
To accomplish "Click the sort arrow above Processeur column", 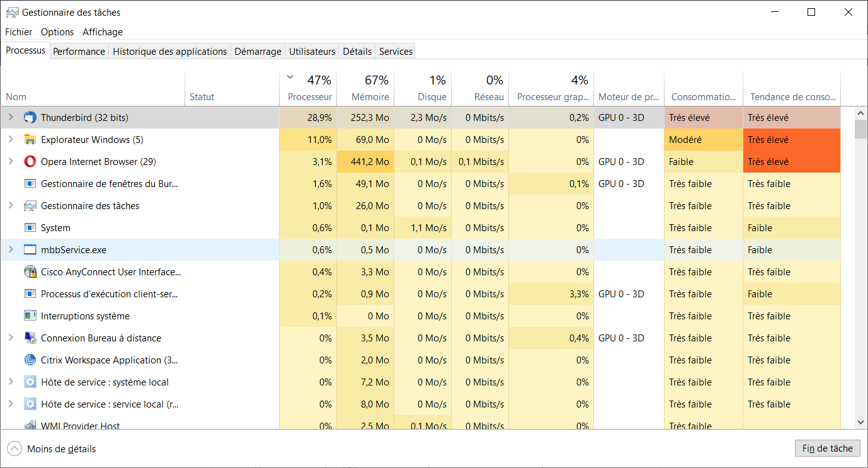I will (290, 77).
